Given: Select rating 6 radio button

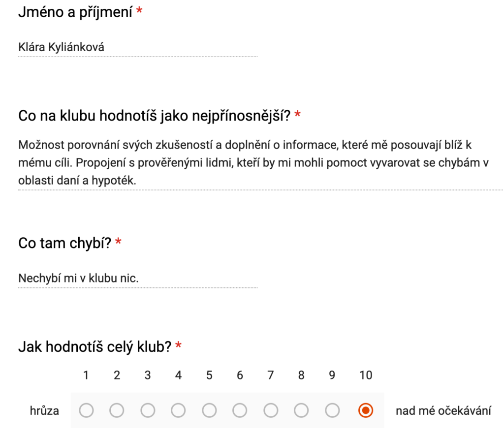Looking at the screenshot, I should [x=240, y=410].
